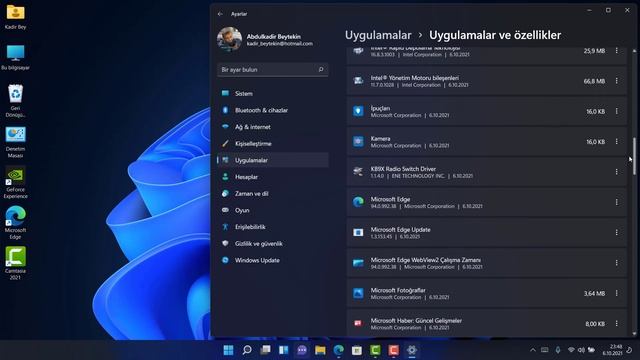Open taskbar Search
The width and height of the screenshot is (640, 360).
pos(247,350)
